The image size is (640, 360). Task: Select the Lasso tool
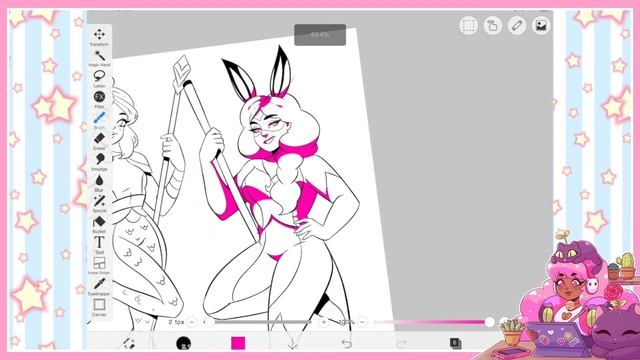[x=99, y=78]
